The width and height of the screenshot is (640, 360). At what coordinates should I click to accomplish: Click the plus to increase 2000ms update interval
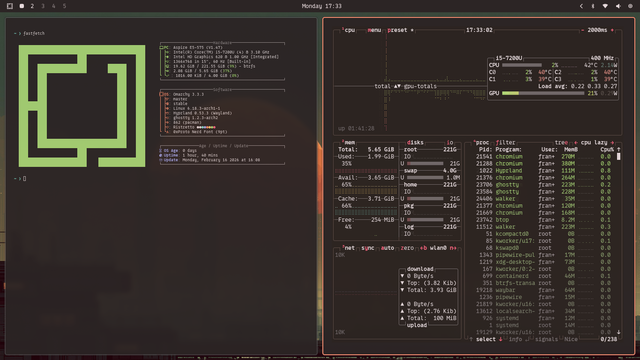click(612, 30)
